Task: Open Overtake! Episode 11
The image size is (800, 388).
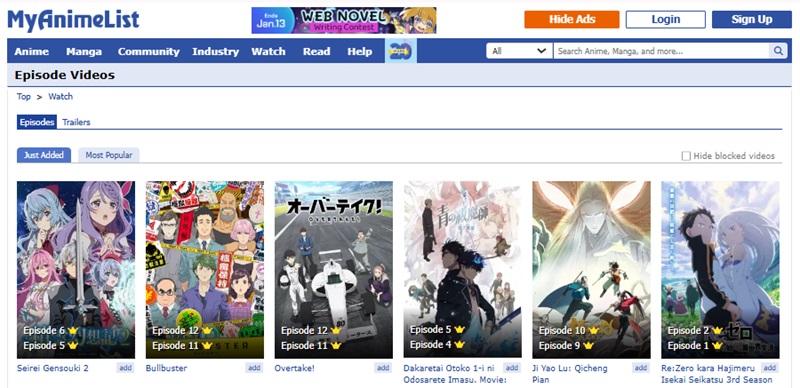Action: pos(305,346)
